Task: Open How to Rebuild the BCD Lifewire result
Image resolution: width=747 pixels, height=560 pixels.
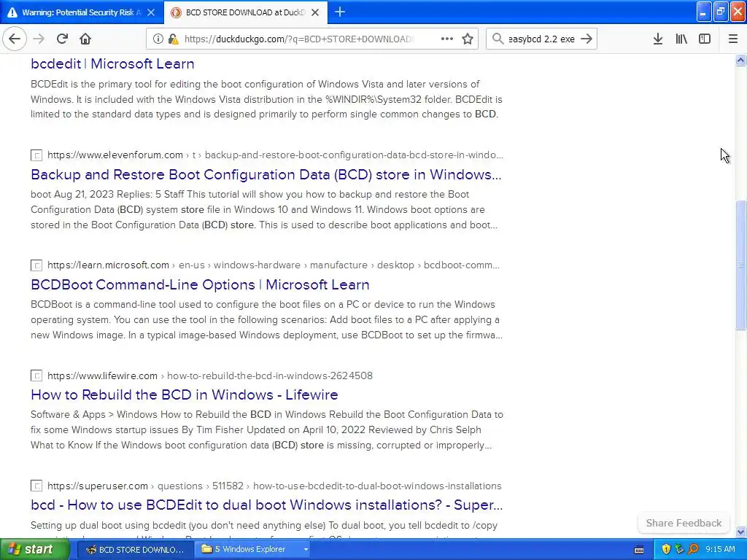Action: pos(185,394)
